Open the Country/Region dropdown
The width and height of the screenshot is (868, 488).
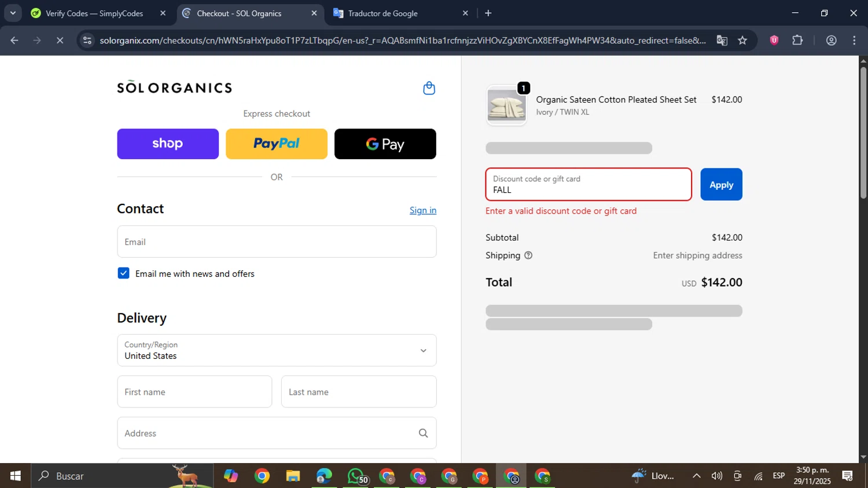(277, 350)
